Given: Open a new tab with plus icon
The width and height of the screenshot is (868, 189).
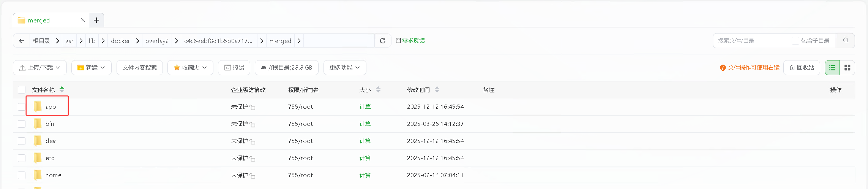Looking at the screenshot, I should tap(96, 20).
